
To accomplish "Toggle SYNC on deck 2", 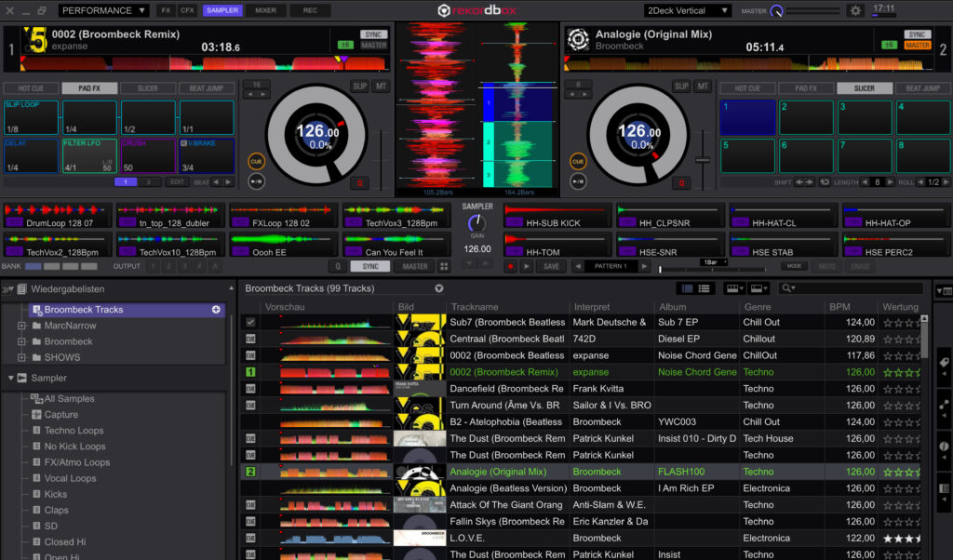I will tap(917, 34).
